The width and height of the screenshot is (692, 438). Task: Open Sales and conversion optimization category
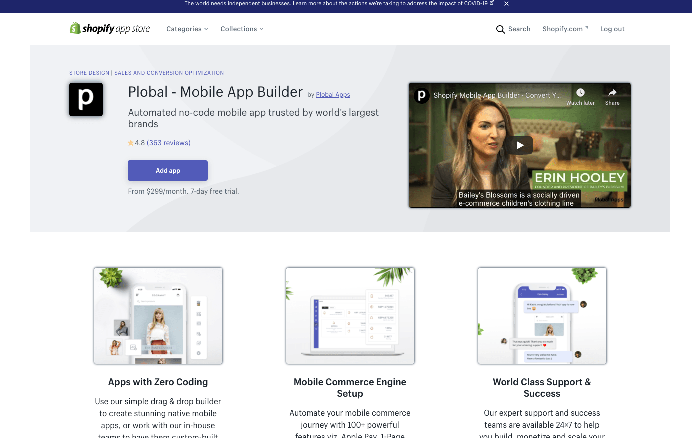pyautogui.click(x=169, y=73)
